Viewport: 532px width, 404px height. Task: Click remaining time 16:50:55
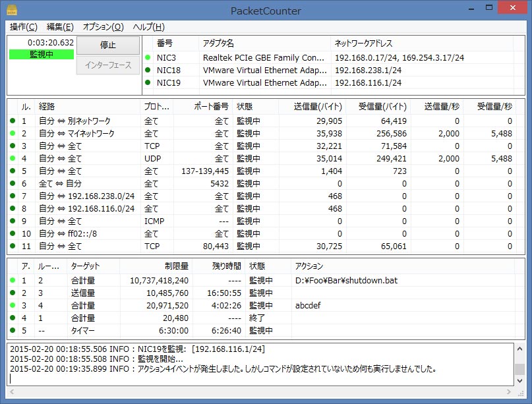pos(224,293)
